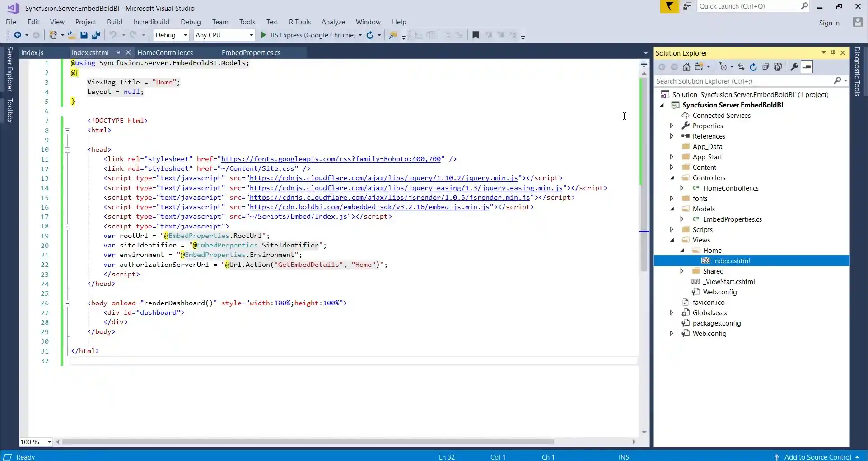
Task: Click the Home icon in Solution Explorer
Action: pyautogui.click(x=686, y=67)
